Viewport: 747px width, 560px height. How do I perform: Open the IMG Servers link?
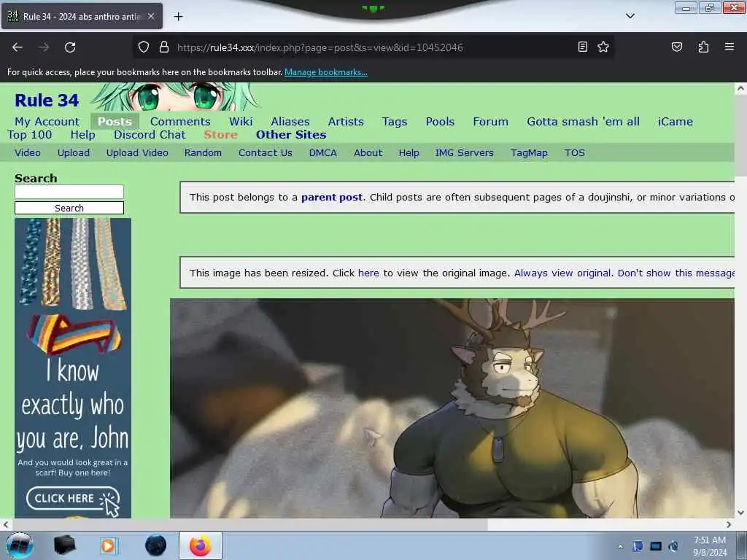[x=465, y=153]
